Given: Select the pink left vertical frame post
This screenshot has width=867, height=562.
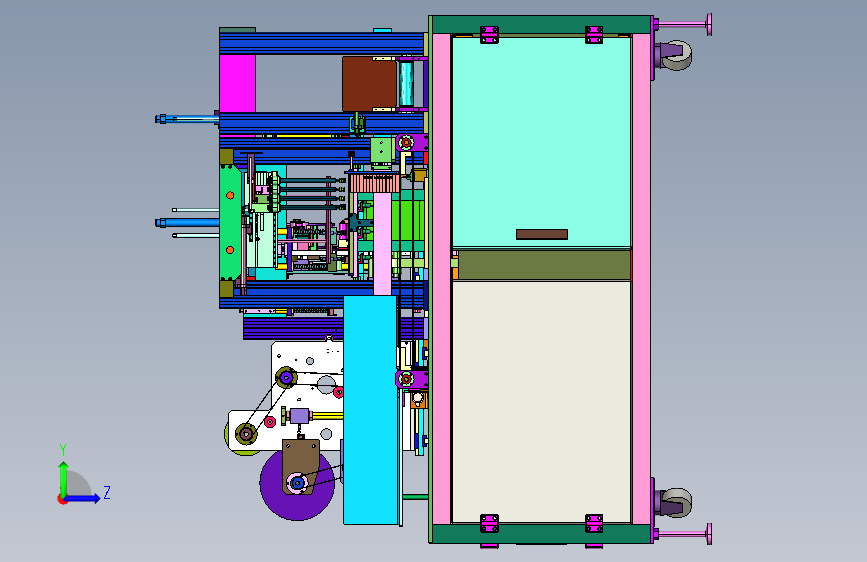Looking at the screenshot, I should coord(441,279).
